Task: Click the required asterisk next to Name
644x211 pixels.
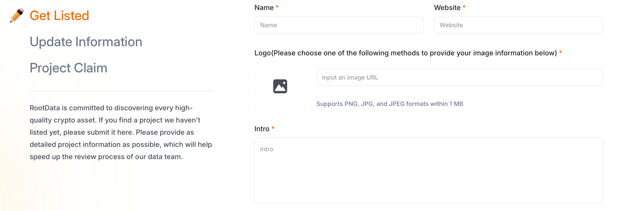Action: click(277, 7)
